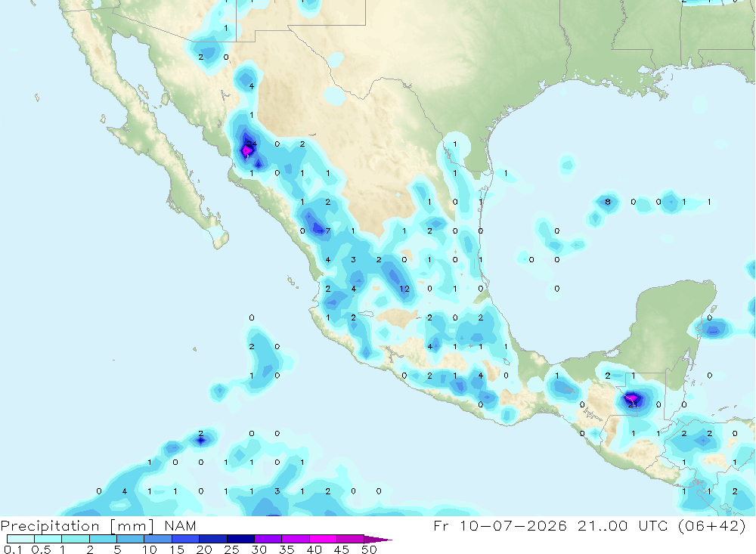The width and height of the screenshot is (756, 554).
Task: Click the 5–10 mm legend swatch
Action: click(x=131, y=539)
